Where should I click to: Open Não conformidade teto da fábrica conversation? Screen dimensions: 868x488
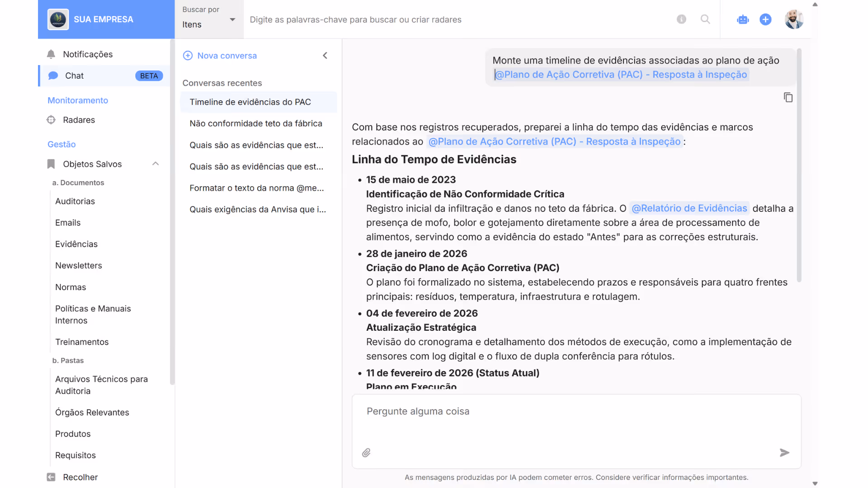(x=256, y=123)
